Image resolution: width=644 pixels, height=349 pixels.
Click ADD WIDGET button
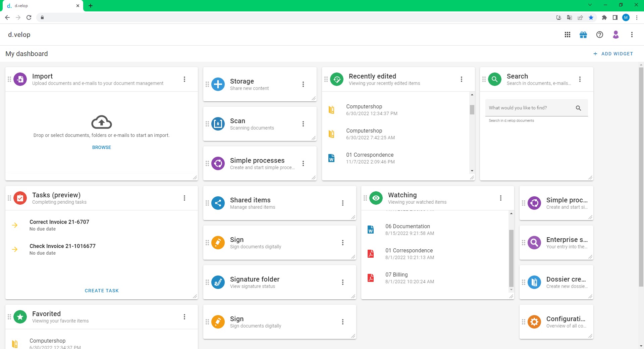click(613, 54)
